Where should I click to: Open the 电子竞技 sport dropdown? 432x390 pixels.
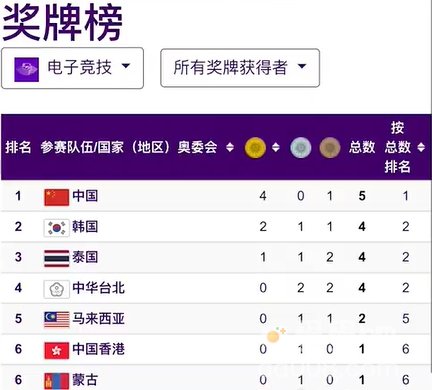(72, 68)
